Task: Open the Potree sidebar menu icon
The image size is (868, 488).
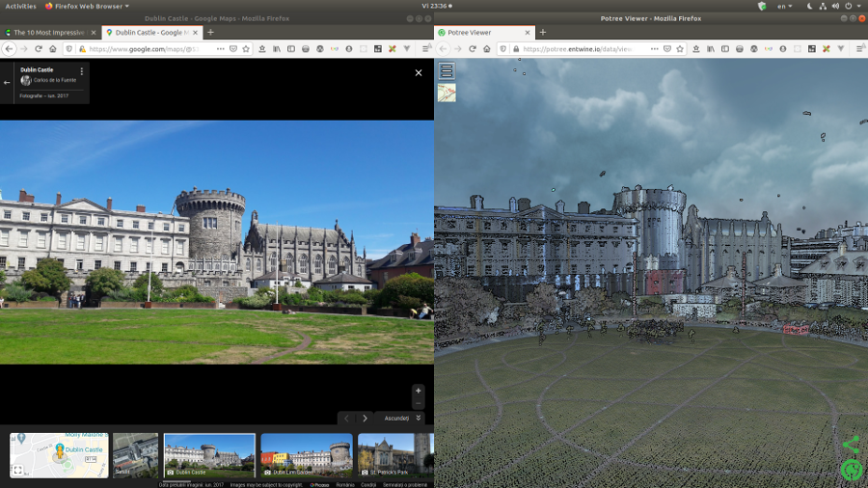Action: tap(447, 70)
